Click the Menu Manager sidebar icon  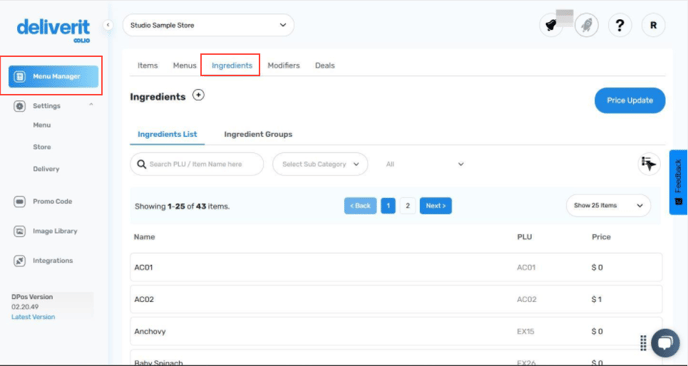tap(19, 77)
